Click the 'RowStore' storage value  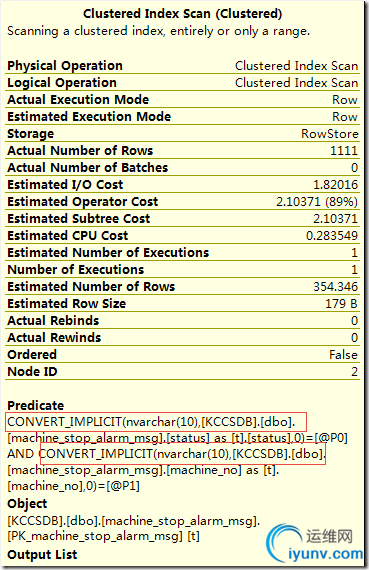click(330, 133)
